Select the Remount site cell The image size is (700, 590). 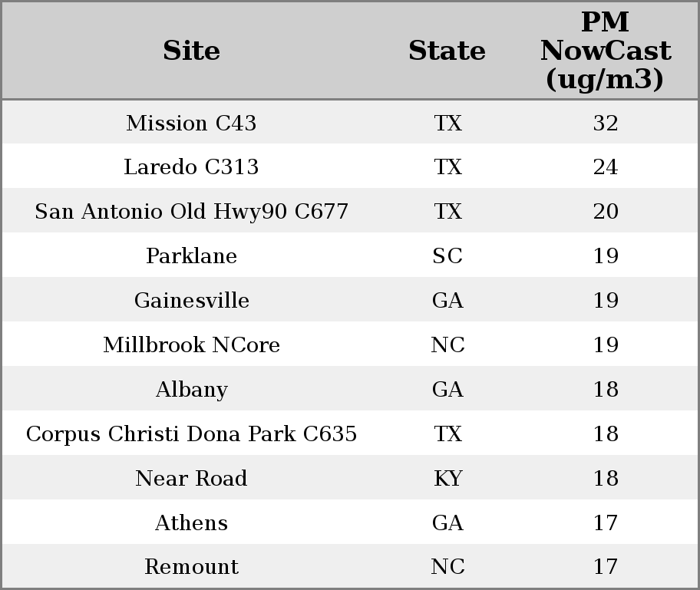tap(191, 566)
